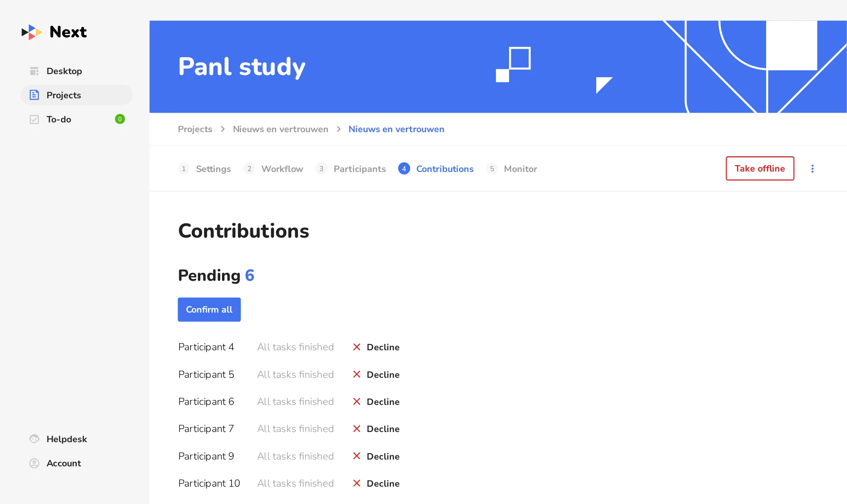Open Account settings
Image resolution: width=847 pixels, height=504 pixels.
(x=64, y=463)
